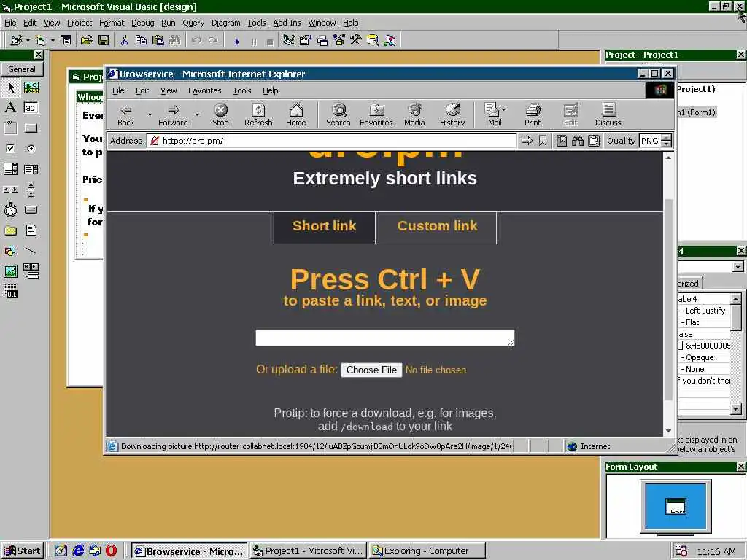Select the FileListBox control tool
Screen dimensions: 747x560
(31, 230)
